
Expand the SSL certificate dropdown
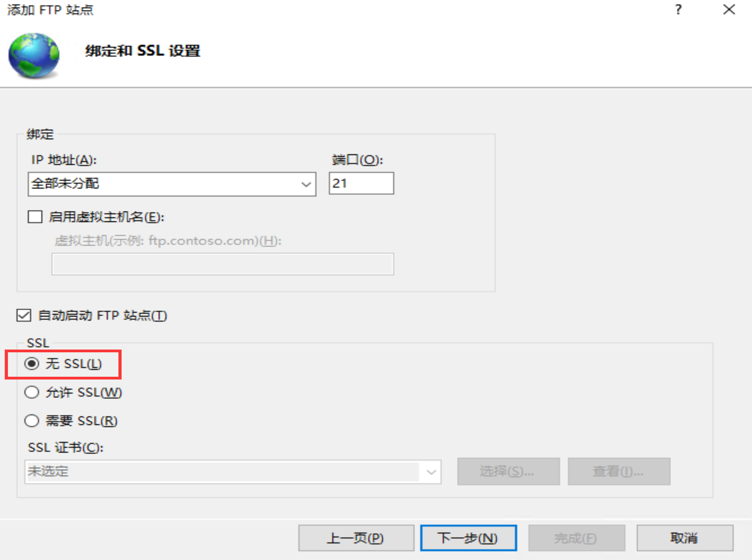[431, 472]
